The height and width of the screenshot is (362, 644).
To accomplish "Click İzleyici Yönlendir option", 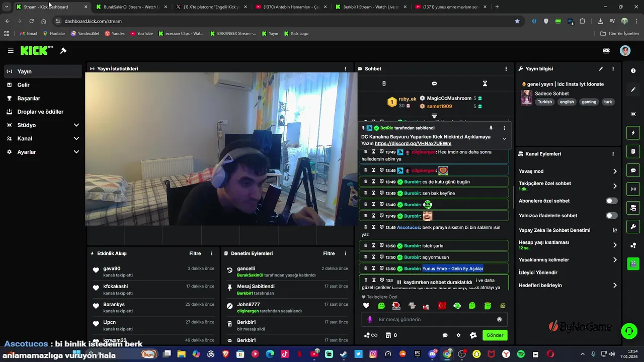I will click(538, 273).
